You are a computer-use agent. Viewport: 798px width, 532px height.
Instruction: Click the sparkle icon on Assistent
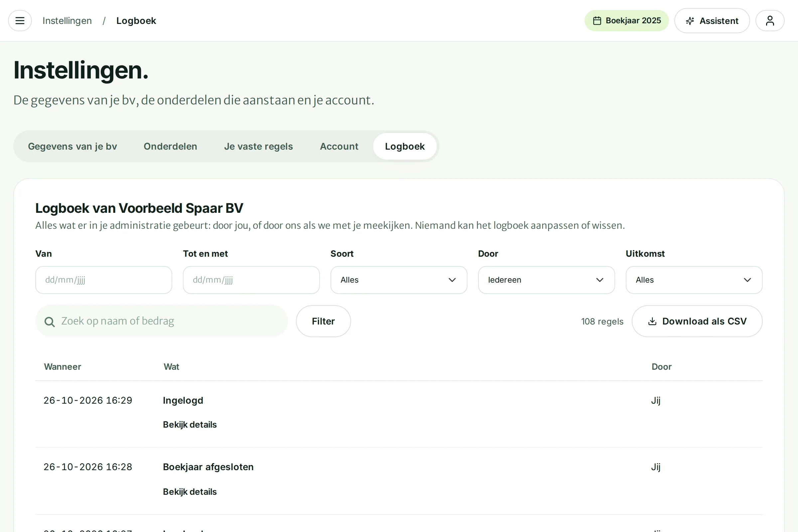click(690, 21)
